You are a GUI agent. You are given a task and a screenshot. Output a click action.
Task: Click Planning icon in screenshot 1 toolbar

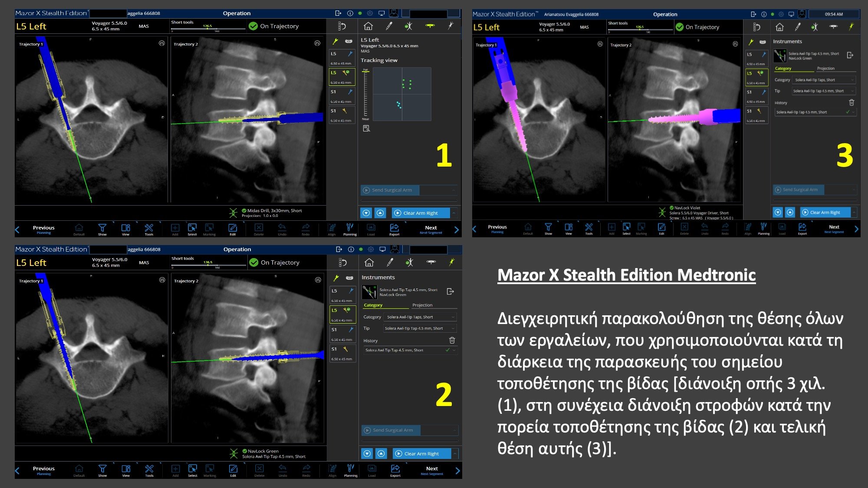click(350, 229)
